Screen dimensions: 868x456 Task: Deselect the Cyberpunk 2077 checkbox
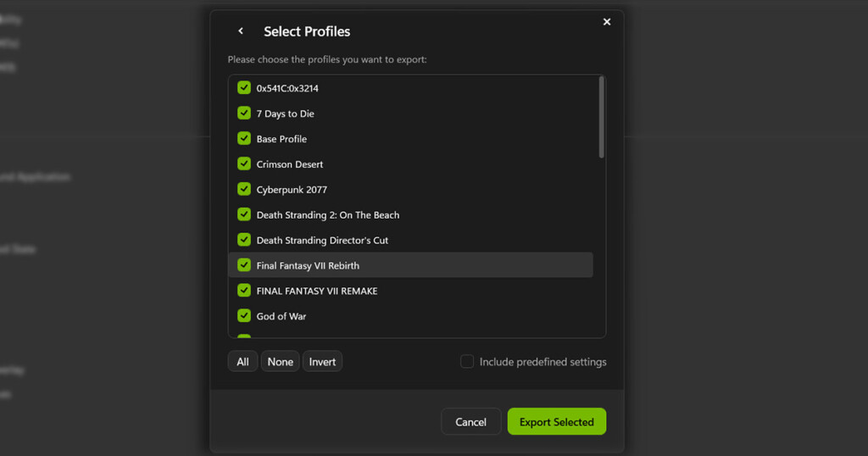244,189
